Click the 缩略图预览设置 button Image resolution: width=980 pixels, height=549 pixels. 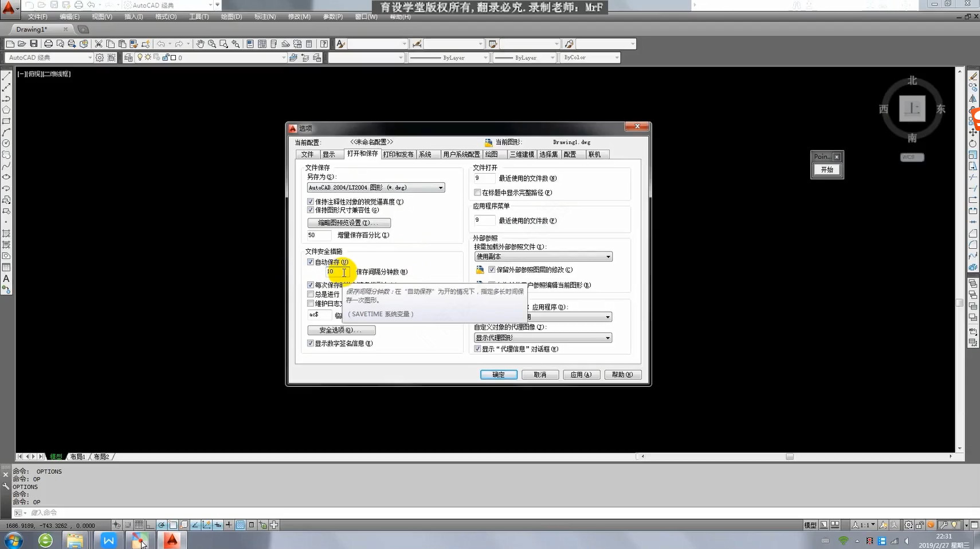click(x=349, y=223)
